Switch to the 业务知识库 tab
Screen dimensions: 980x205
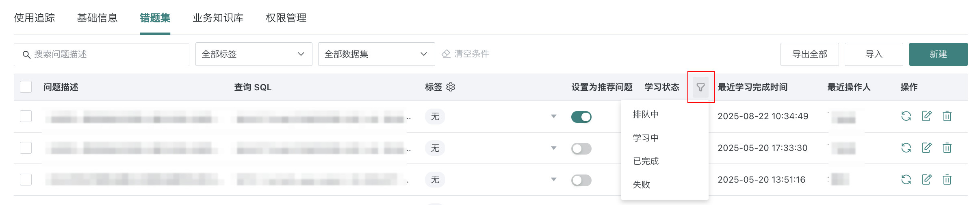point(218,18)
